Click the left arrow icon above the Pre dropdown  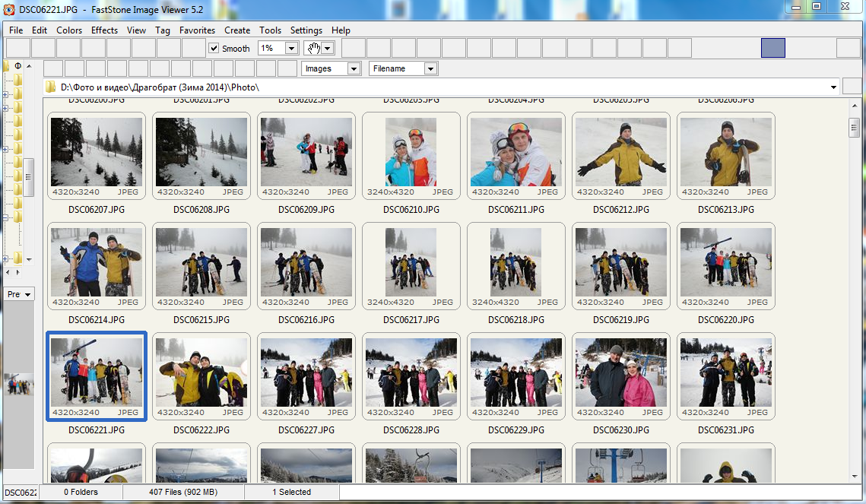[x=6, y=272]
